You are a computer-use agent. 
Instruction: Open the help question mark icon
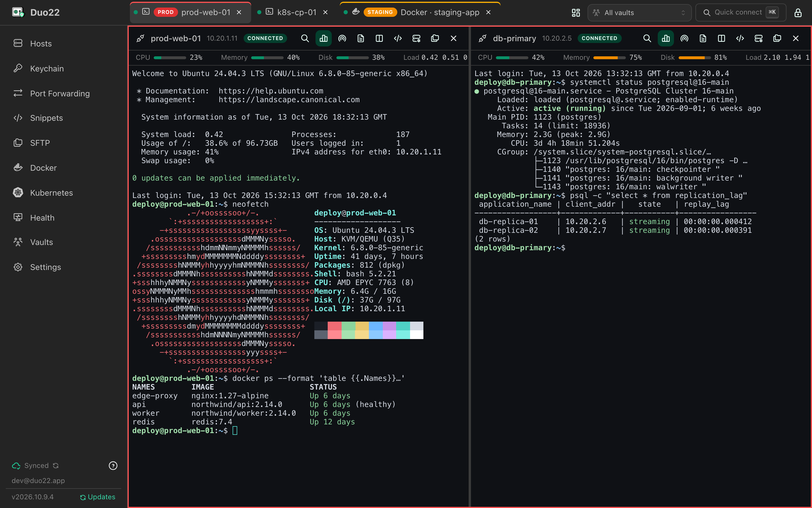(113, 466)
